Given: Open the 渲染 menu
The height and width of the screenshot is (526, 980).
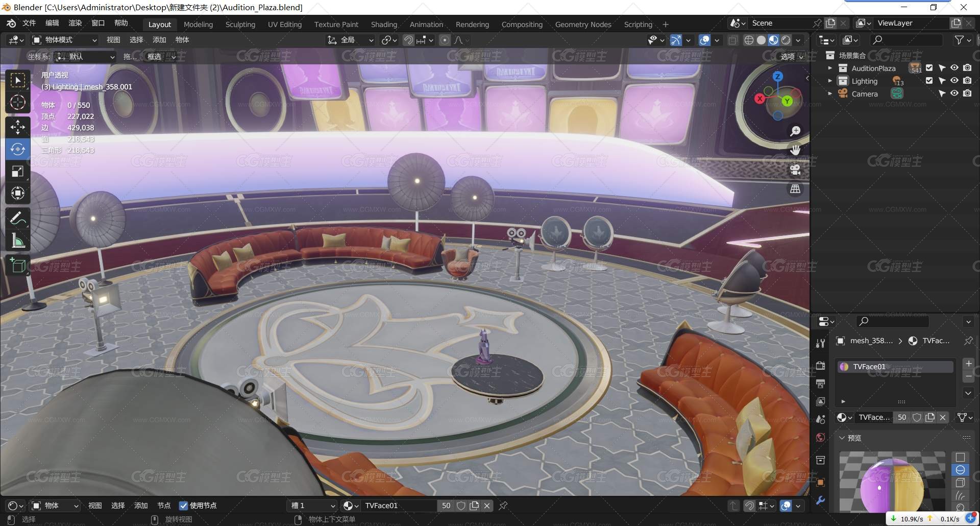Looking at the screenshot, I should pos(75,23).
